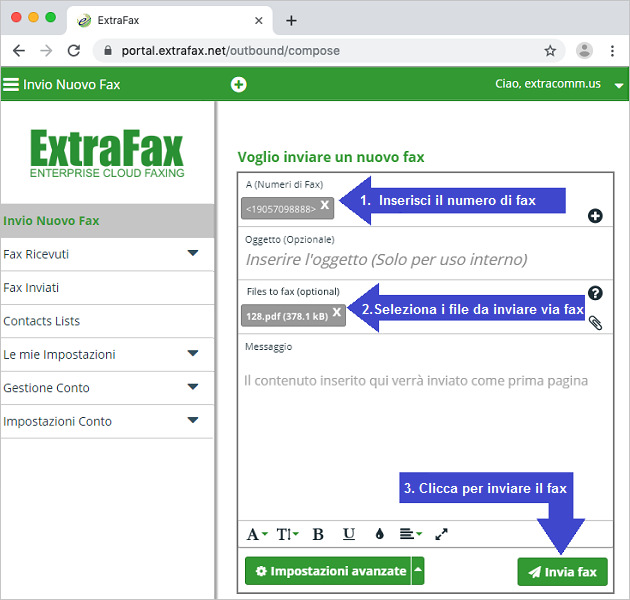This screenshot has width=630, height=600.
Task: Toggle underline formatting
Action: coord(349,534)
